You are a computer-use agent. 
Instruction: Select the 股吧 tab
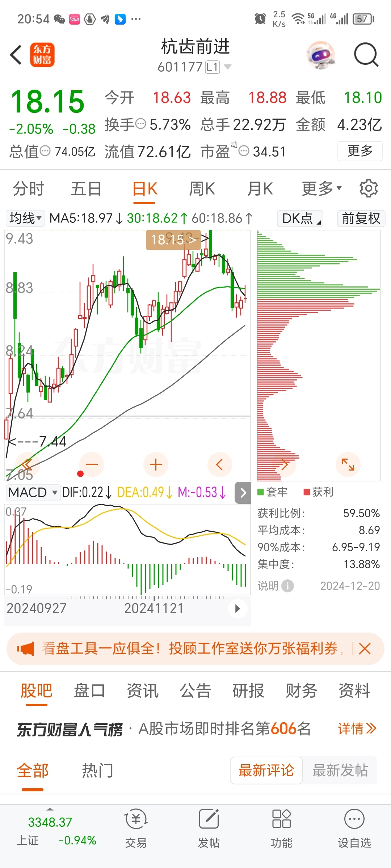[x=37, y=691]
